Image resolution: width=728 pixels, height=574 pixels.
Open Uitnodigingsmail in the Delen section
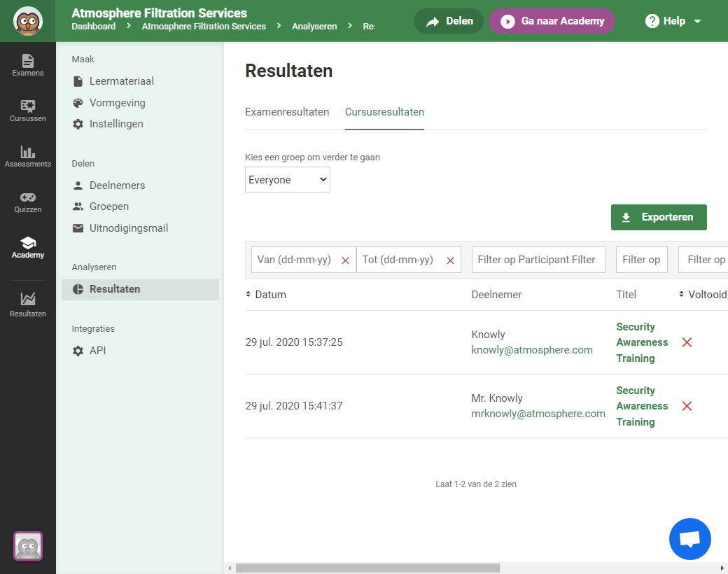(x=120, y=228)
